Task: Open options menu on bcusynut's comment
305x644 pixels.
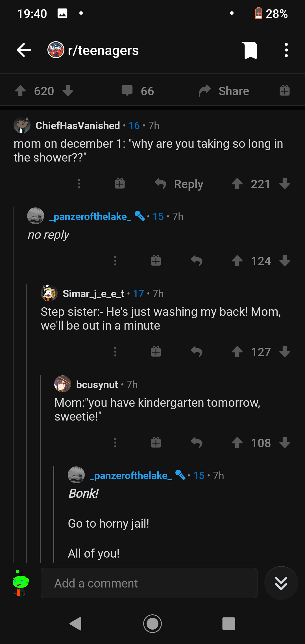Action: click(115, 443)
